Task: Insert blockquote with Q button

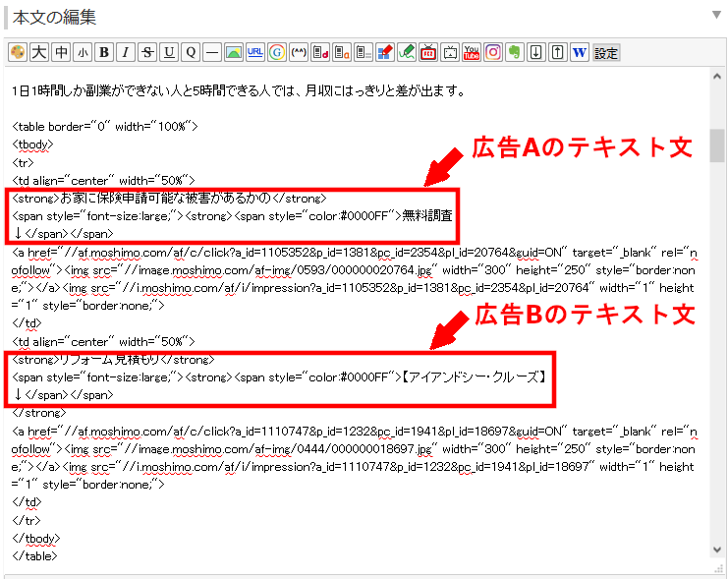Action: (191, 52)
